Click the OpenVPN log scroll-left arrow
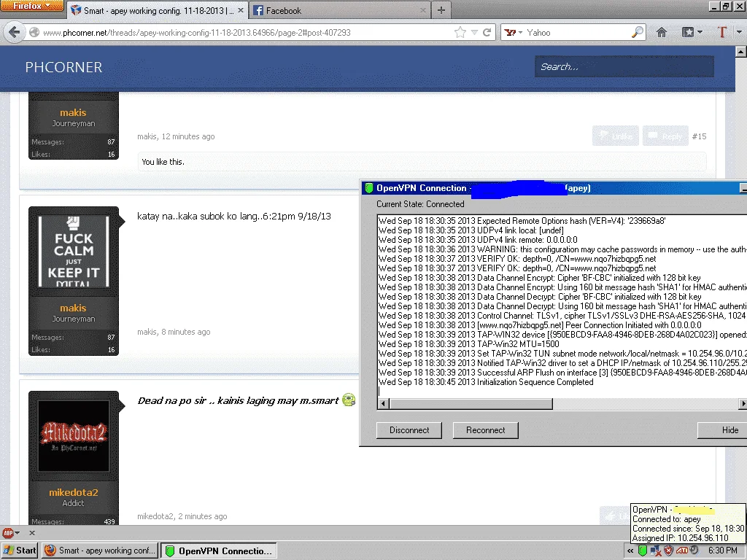The image size is (747, 560). pos(384,404)
